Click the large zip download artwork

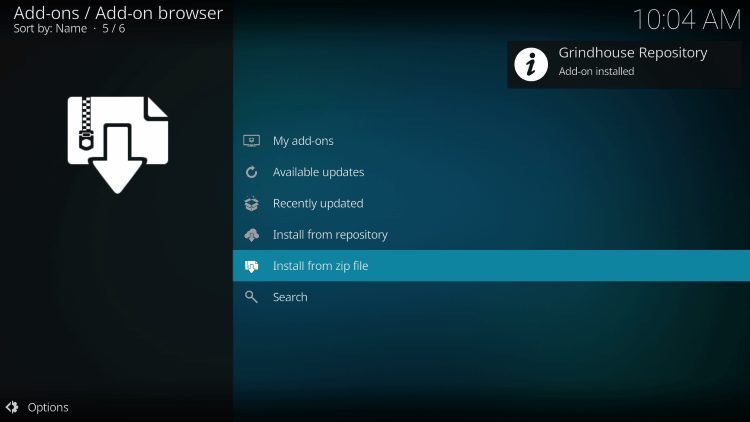[x=118, y=145]
